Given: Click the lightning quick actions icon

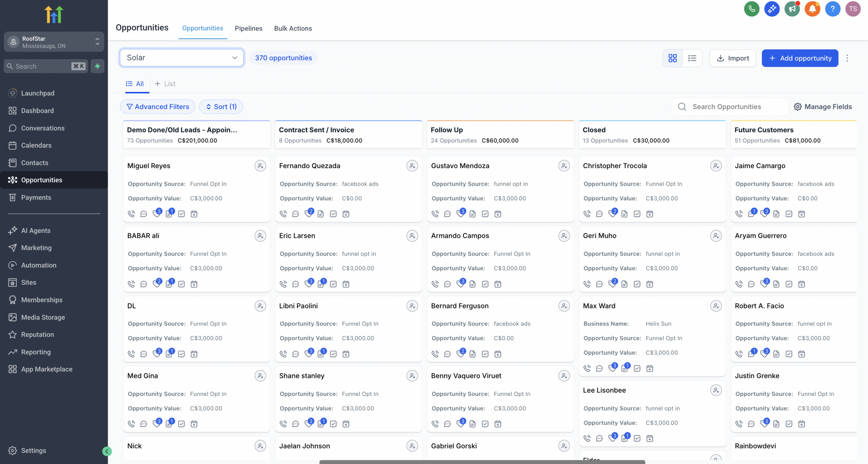Looking at the screenshot, I should click(98, 66).
